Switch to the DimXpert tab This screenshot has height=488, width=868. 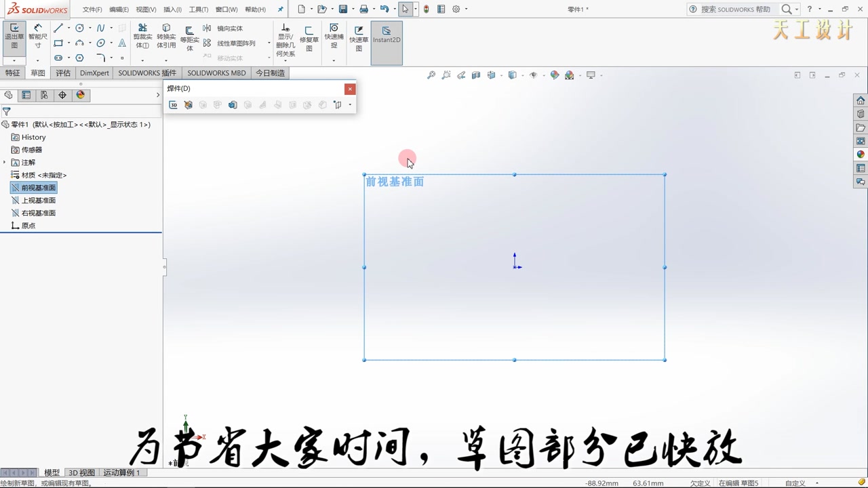point(94,73)
